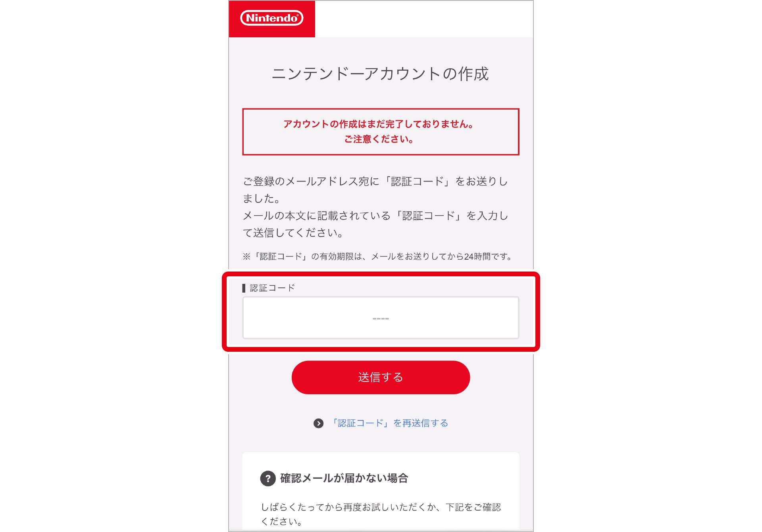Click the て送信してください instruction line

[293, 233]
